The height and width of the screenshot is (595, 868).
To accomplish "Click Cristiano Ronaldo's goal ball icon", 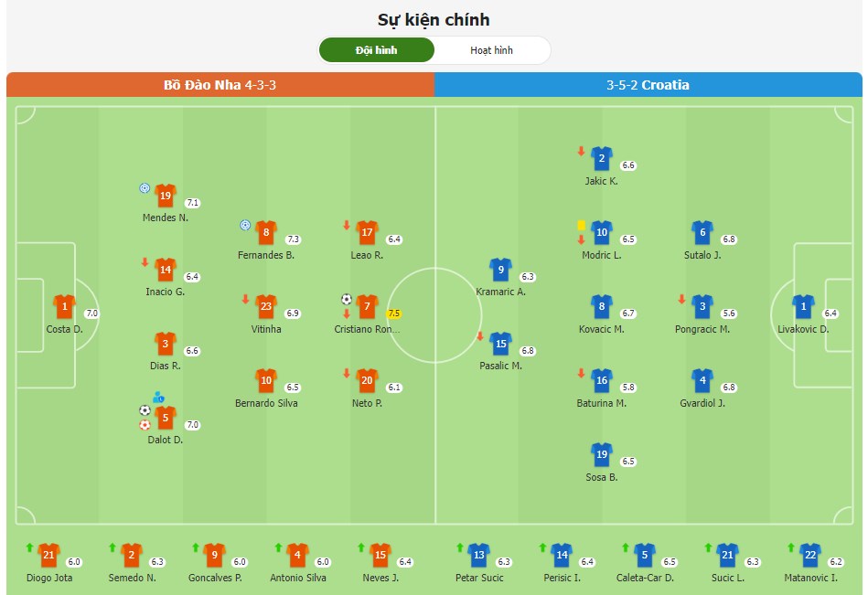I will (x=345, y=300).
